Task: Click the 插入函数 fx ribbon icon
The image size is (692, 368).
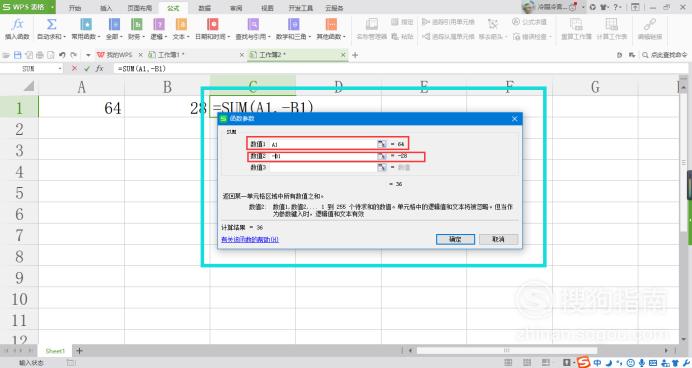Action: coord(17,29)
